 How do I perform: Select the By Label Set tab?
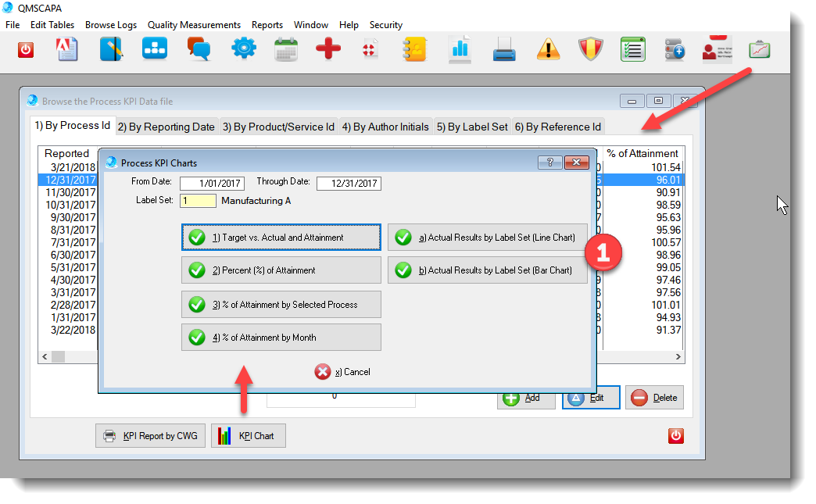pyautogui.click(x=472, y=127)
